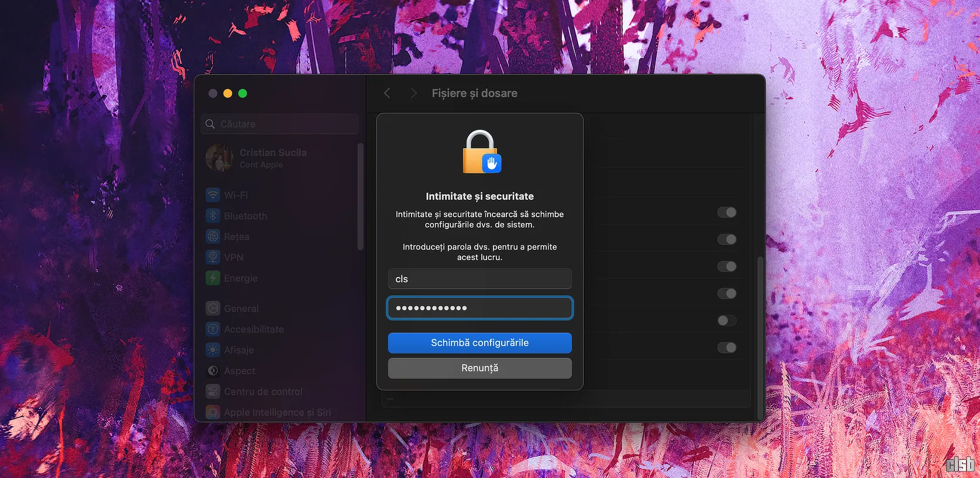Select the Aspect icon
Image resolution: width=980 pixels, height=478 pixels.
pos(213,370)
